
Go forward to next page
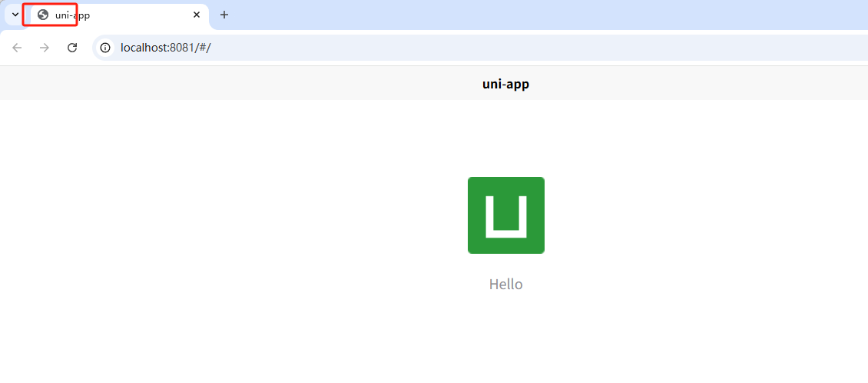[x=45, y=48]
